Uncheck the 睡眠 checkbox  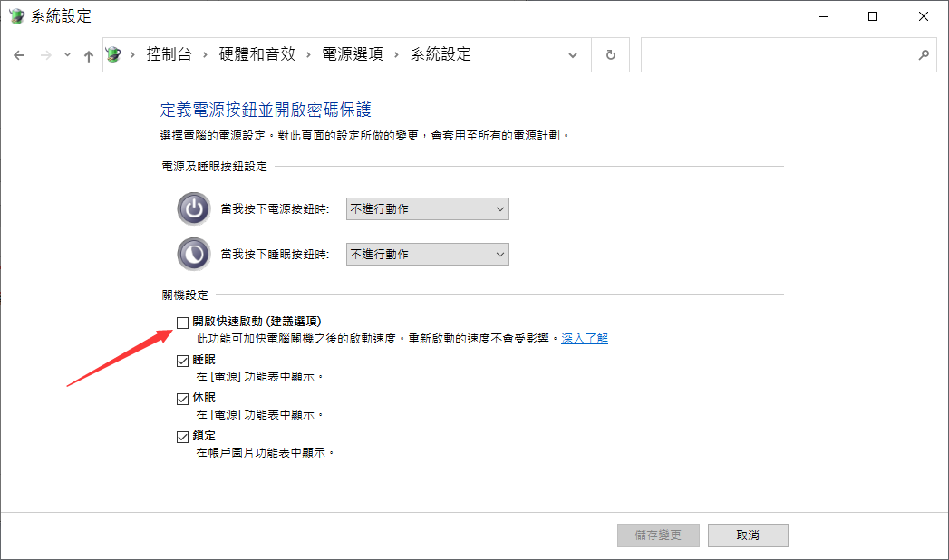click(183, 361)
